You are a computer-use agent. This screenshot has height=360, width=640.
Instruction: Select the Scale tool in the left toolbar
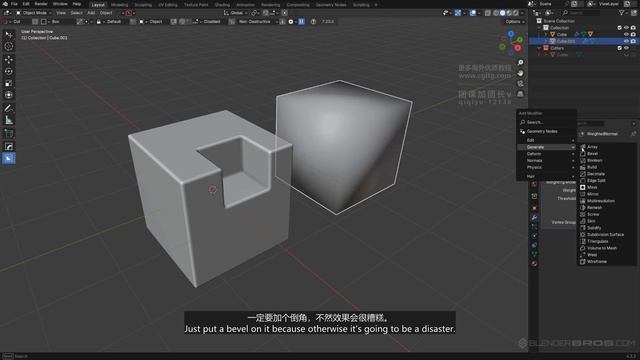[9, 83]
